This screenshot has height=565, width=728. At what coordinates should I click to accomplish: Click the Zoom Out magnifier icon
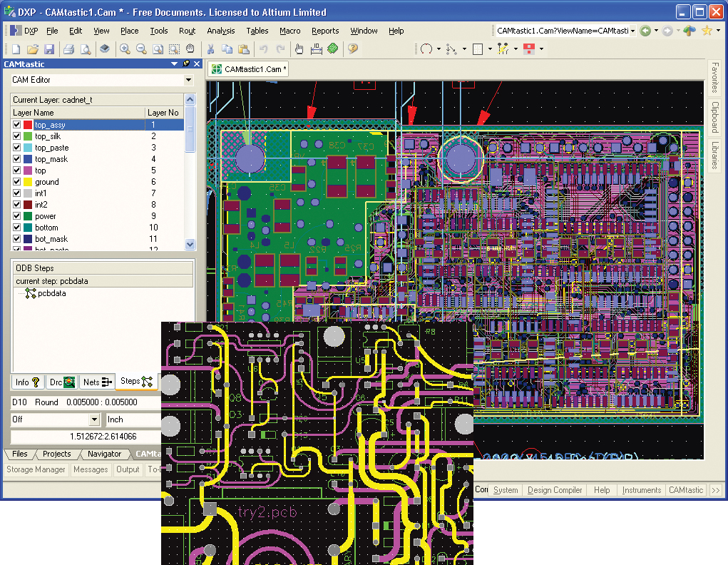point(140,49)
